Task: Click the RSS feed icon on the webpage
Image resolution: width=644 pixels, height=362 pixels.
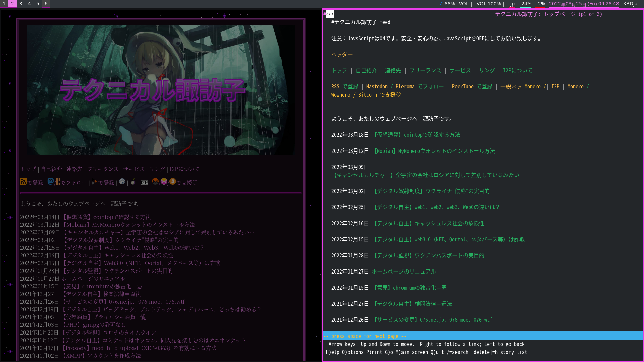Action: click(23, 182)
